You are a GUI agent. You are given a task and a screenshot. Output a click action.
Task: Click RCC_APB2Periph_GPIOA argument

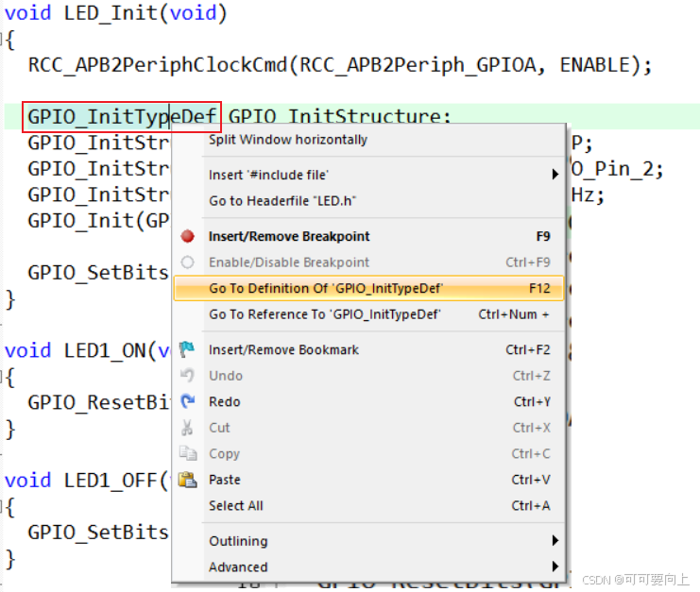pos(418,65)
